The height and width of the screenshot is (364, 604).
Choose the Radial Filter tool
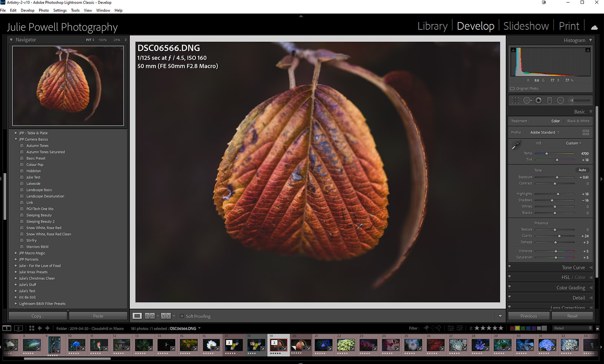[561, 100]
